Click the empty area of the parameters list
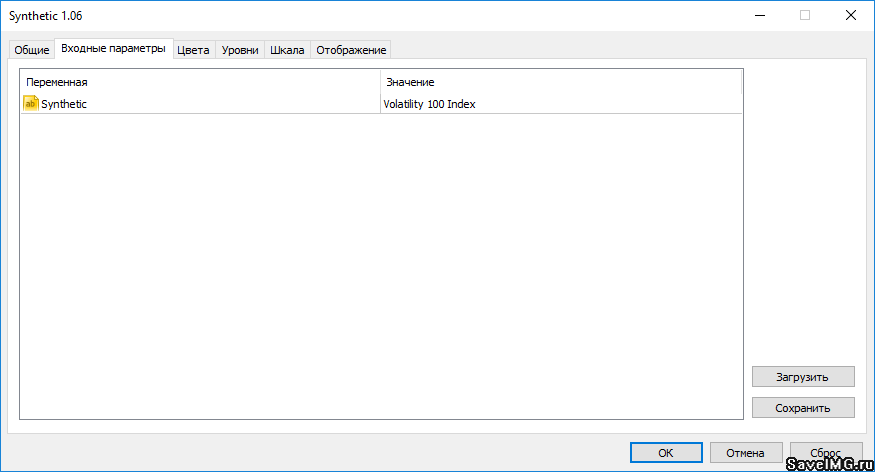The height and width of the screenshot is (472, 875). [x=380, y=270]
